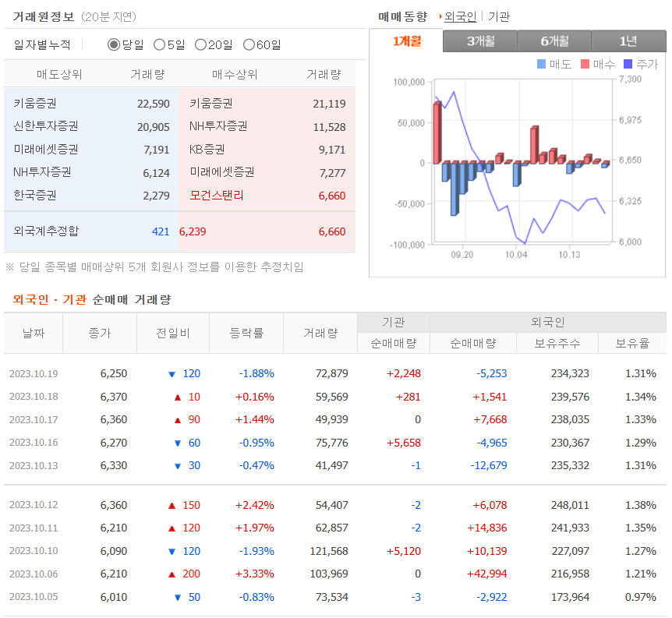
Task: Select the 60일 accumulation option
Action: click(249, 44)
